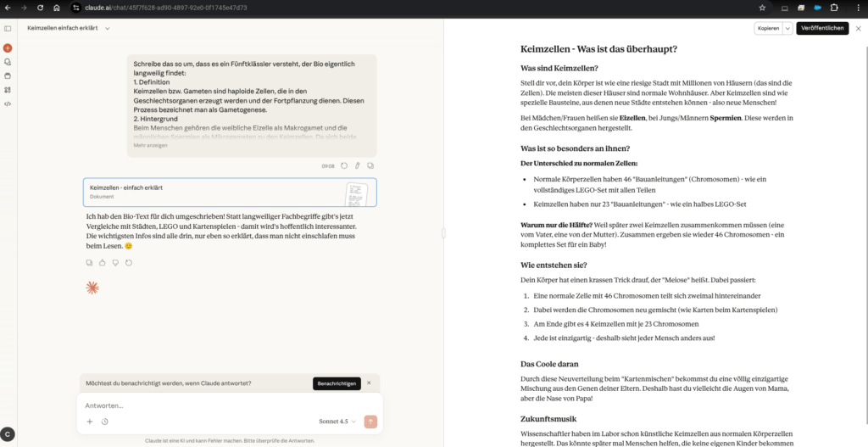868x447 pixels.
Task: Open the projects icon in the sidebar
Action: click(8, 75)
